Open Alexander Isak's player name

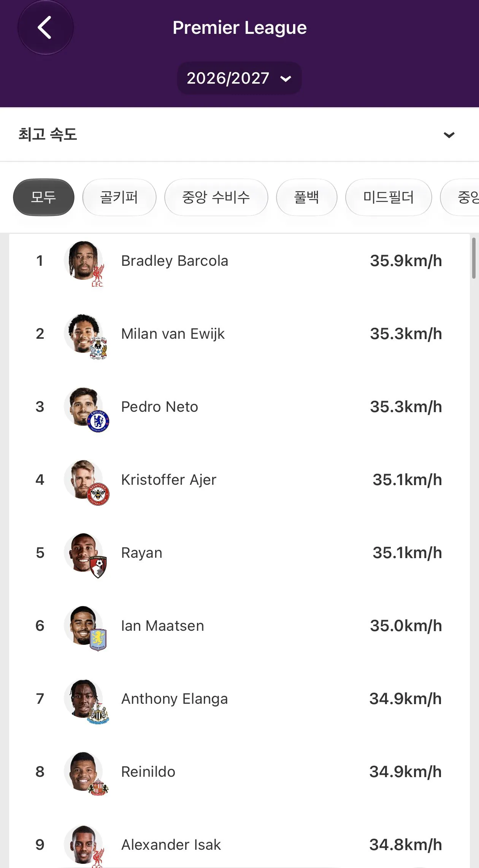click(171, 845)
